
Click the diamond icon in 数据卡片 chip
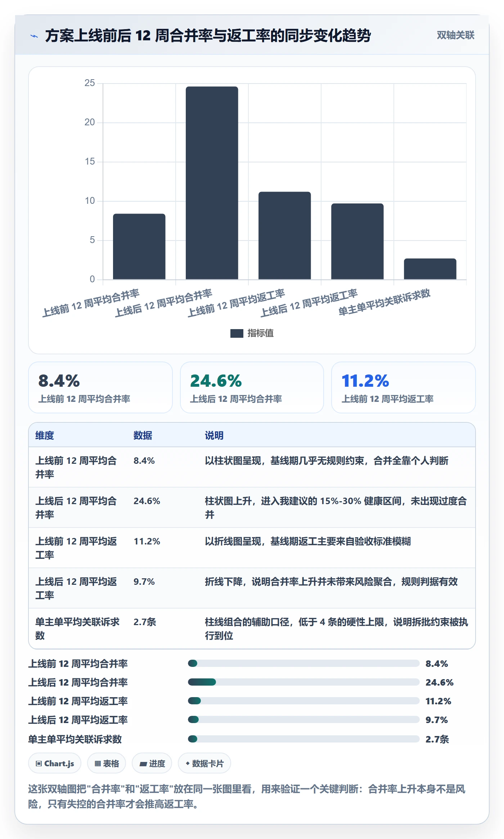pos(188,763)
